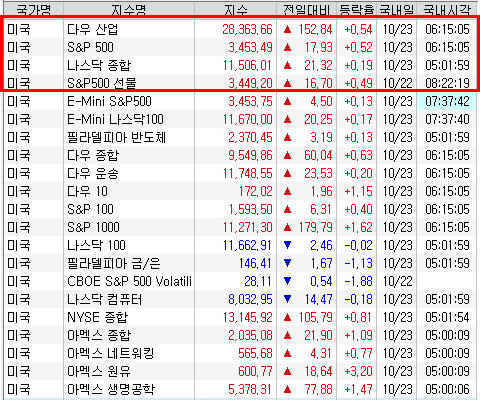Select the E-Mini S&P500 row
480x400 pixels.
point(240,101)
